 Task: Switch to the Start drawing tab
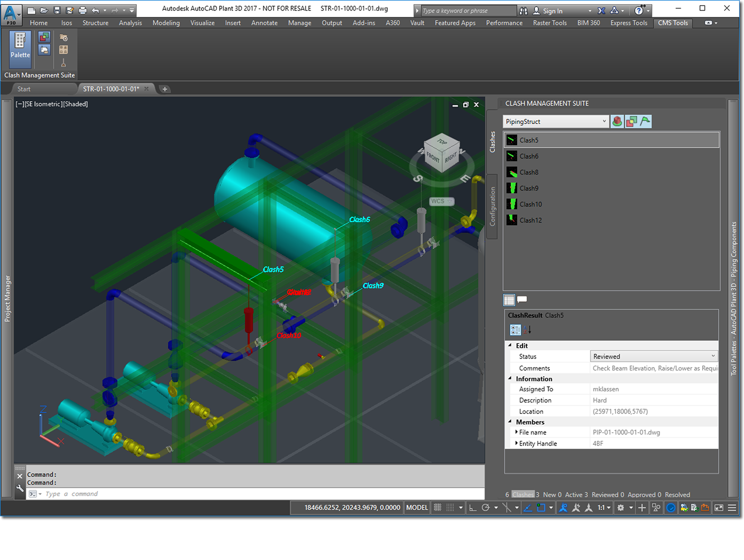24,89
